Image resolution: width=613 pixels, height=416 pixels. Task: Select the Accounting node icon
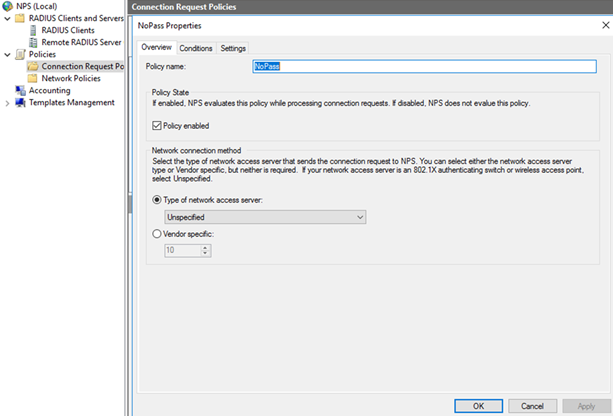(20, 90)
